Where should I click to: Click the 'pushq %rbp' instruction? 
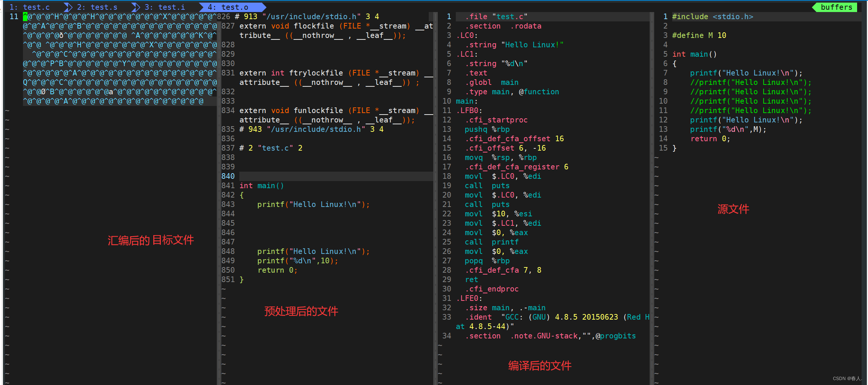pos(487,129)
